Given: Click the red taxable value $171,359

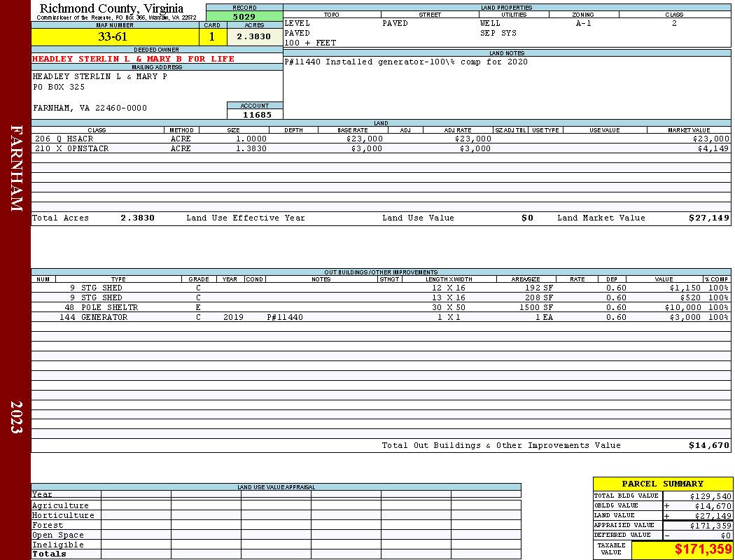Looking at the screenshot, I should 703,549.
